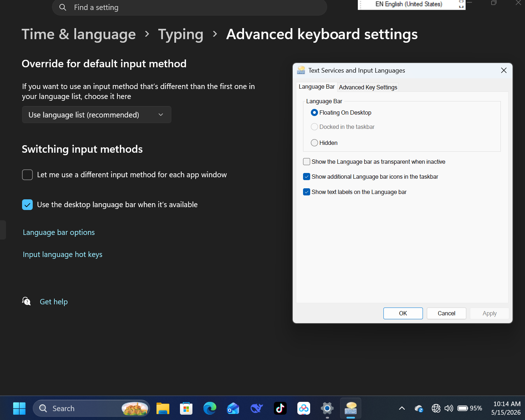Viewport: 525px width, 420px height.
Task: Select Docked in the taskbar option
Action: 314,127
